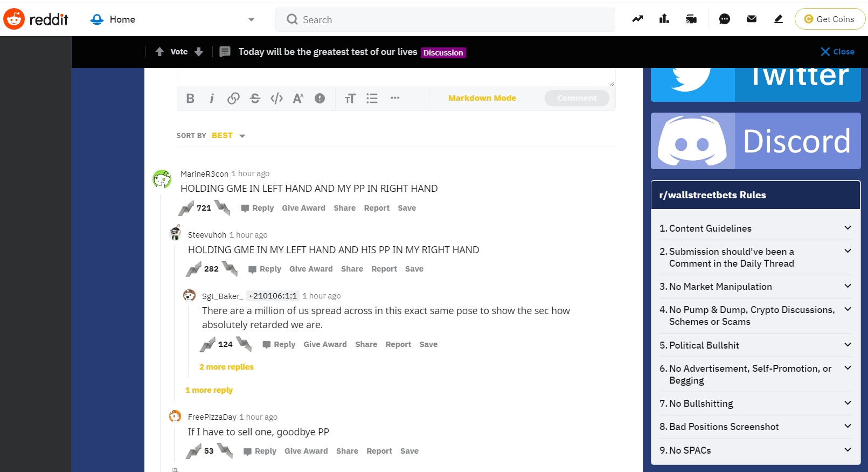Image resolution: width=868 pixels, height=472 pixels.
Task: Click the Discussion flair tag
Action: [x=443, y=52]
